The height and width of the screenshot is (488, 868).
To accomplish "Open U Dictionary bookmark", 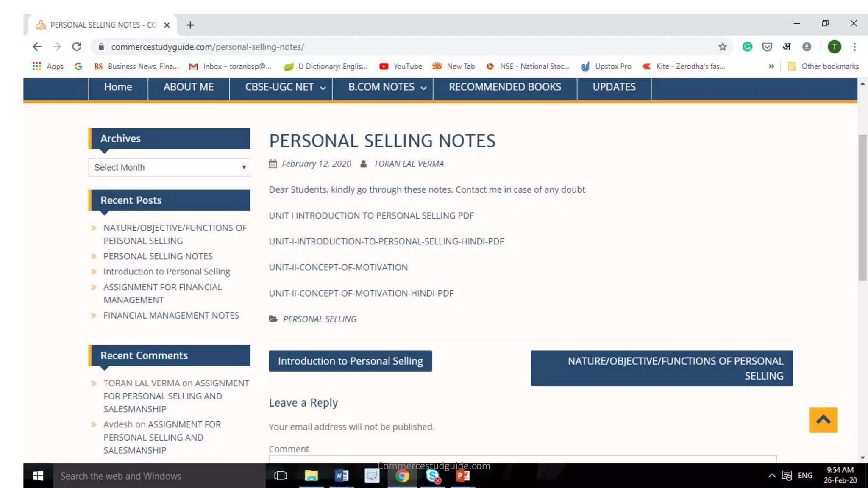I will click(325, 66).
